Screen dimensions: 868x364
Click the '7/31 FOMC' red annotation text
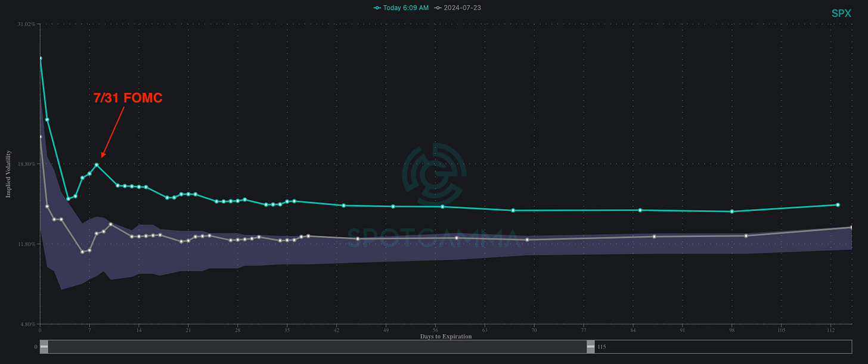point(128,98)
